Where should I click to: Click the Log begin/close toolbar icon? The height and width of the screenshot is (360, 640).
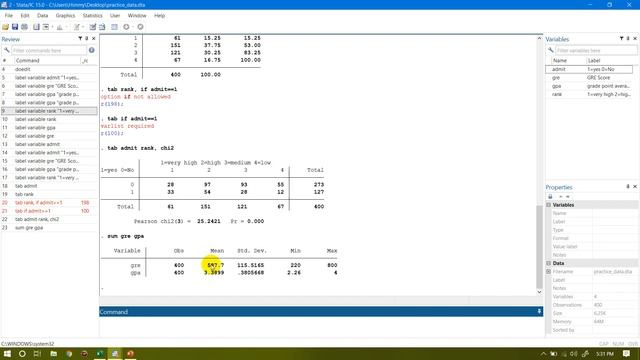point(36,27)
